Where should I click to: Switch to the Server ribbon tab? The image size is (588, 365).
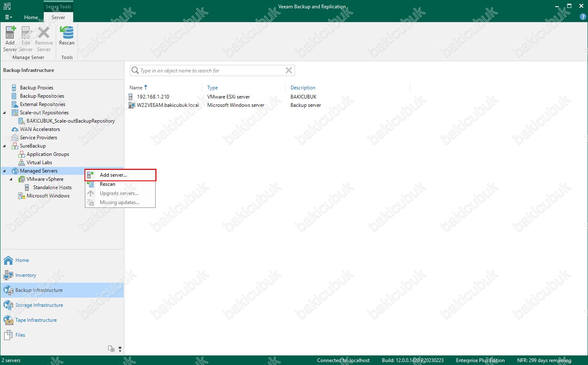pos(58,17)
